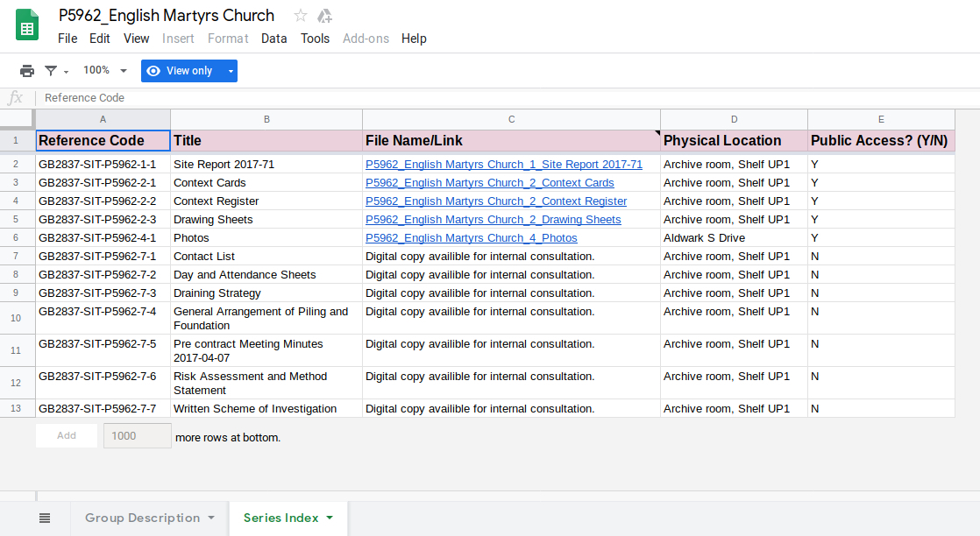Click the filter funnel icon
980x536 pixels.
point(51,71)
